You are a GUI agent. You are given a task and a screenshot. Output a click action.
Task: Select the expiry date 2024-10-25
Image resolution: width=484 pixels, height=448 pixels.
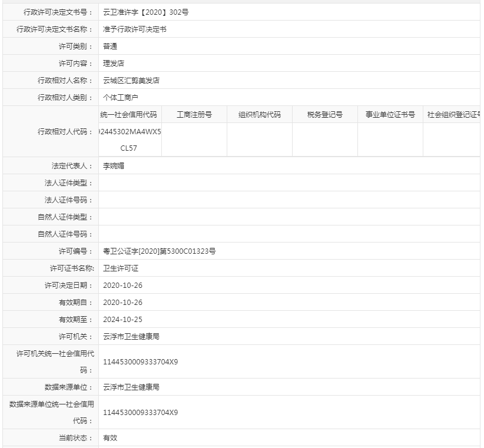coord(122,320)
